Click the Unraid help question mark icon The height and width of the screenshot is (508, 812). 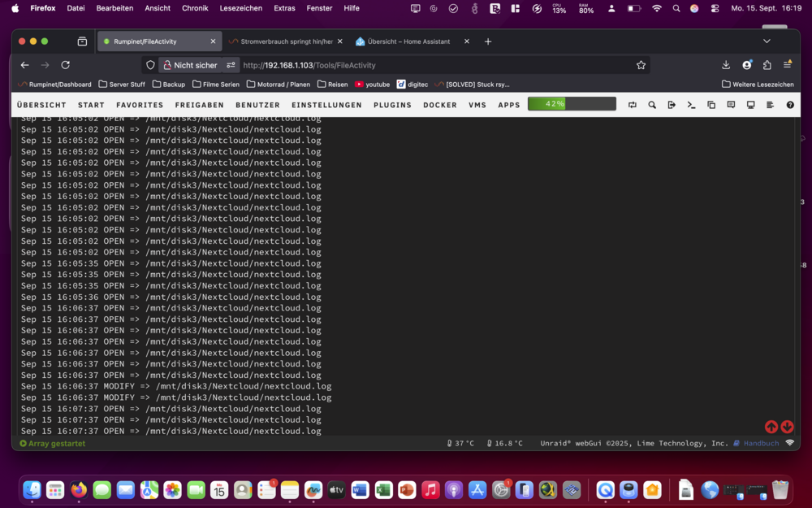click(x=790, y=105)
